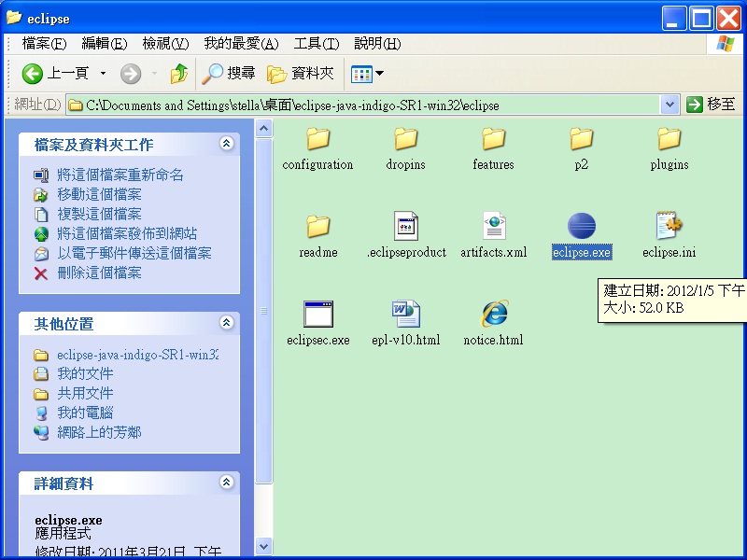Collapse the 其他位置 panel

(226, 322)
